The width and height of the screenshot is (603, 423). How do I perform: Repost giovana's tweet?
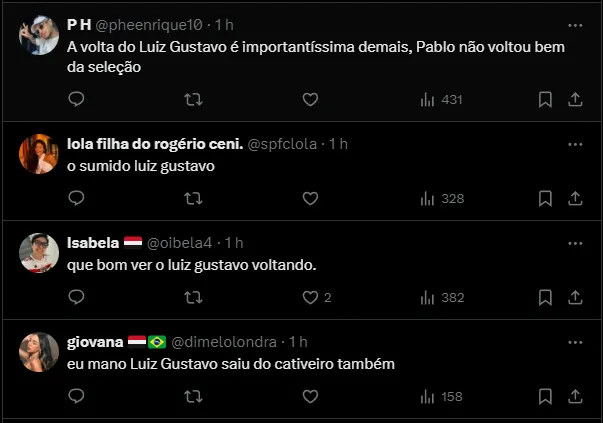point(193,396)
